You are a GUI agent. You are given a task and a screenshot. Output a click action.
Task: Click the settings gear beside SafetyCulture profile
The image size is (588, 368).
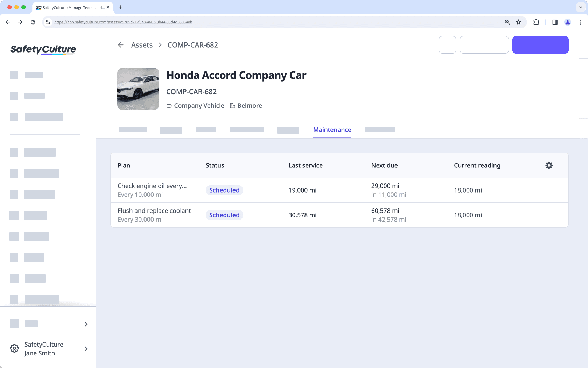point(14,348)
